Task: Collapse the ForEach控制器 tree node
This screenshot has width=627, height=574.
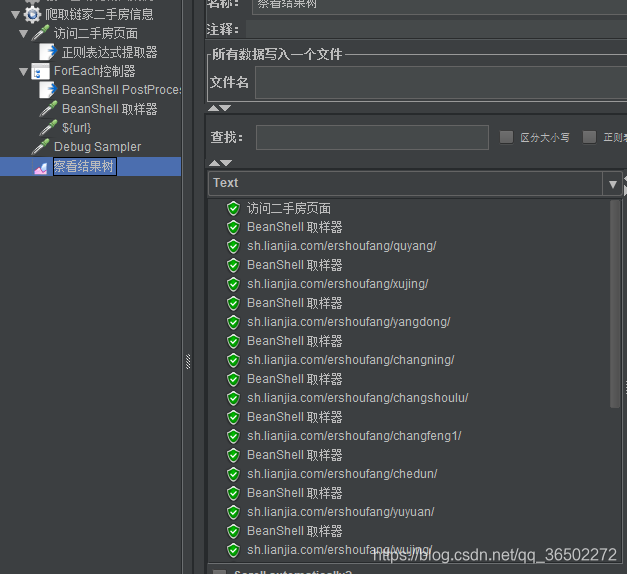Action: (24, 72)
